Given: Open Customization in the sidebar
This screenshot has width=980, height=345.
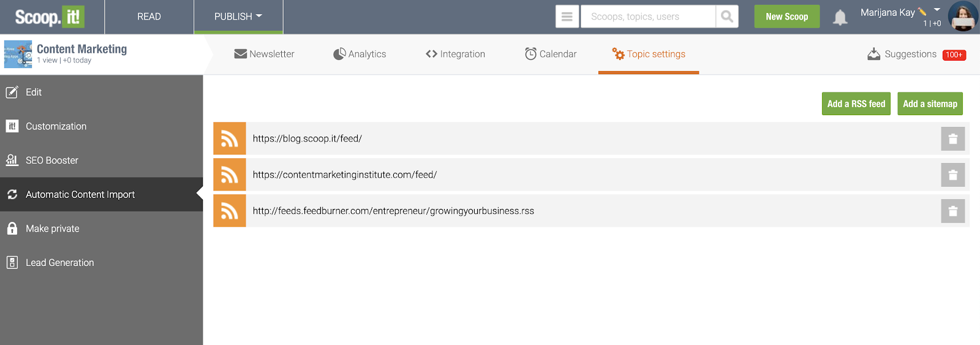Looking at the screenshot, I should (x=102, y=126).
